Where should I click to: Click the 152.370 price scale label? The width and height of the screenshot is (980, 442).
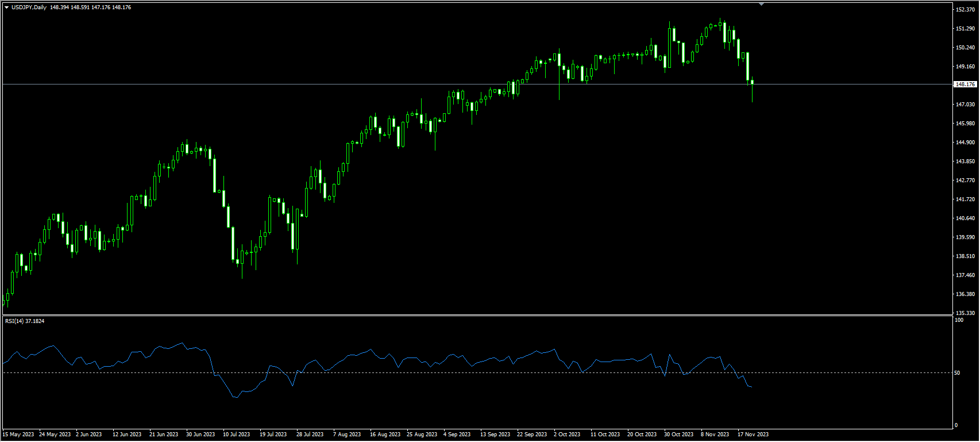pyautogui.click(x=965, y=10)
